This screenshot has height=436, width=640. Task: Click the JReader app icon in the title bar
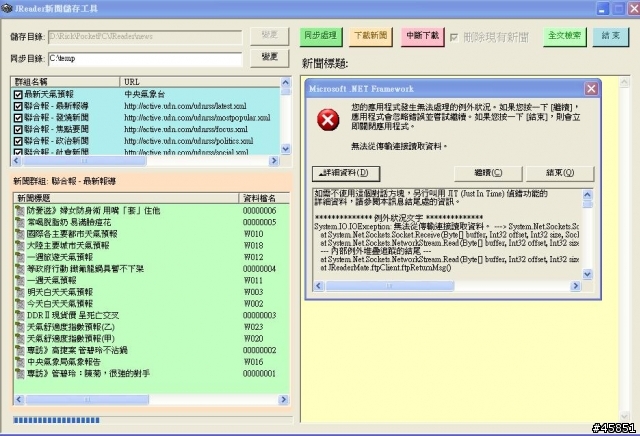[x=7, y=8]
